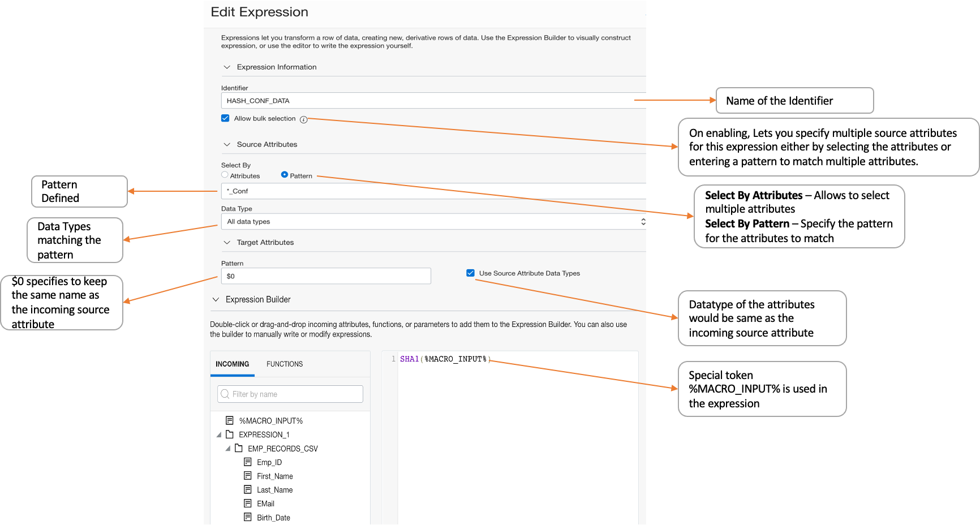
Task: Open the Data Type dropdown
Action: (x=433, y=222)
